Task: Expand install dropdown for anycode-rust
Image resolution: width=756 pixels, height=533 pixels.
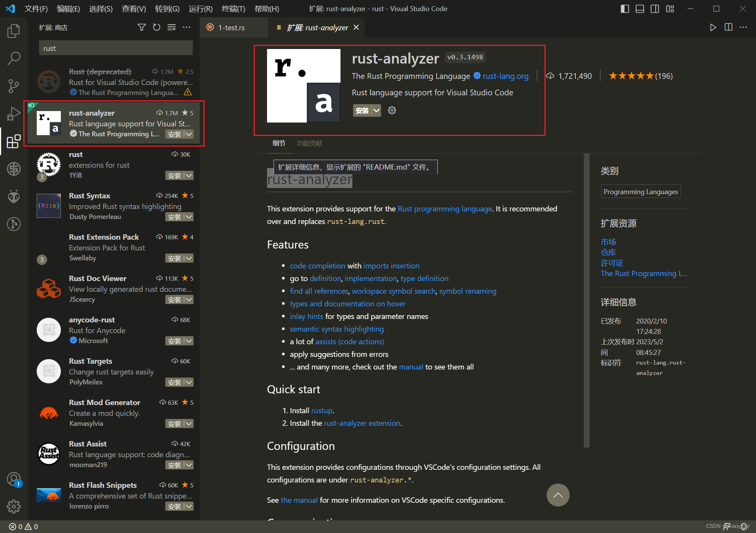Action: 189,341
